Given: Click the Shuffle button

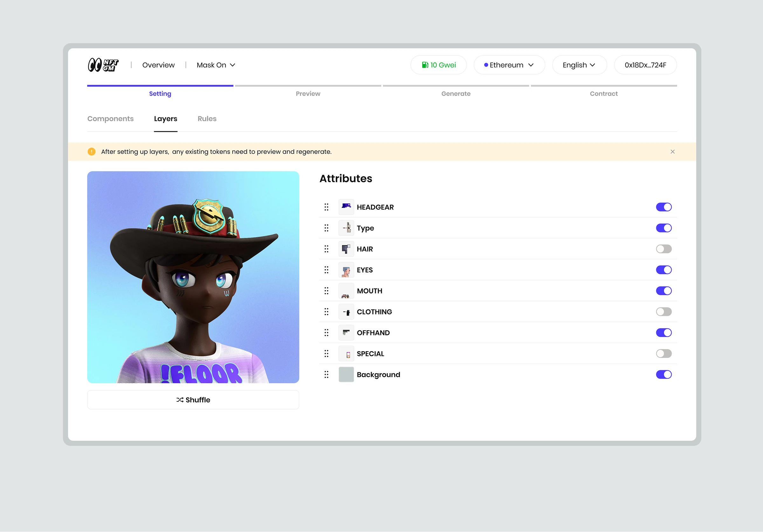Looking at the screenshot, I should coord(193,400).
